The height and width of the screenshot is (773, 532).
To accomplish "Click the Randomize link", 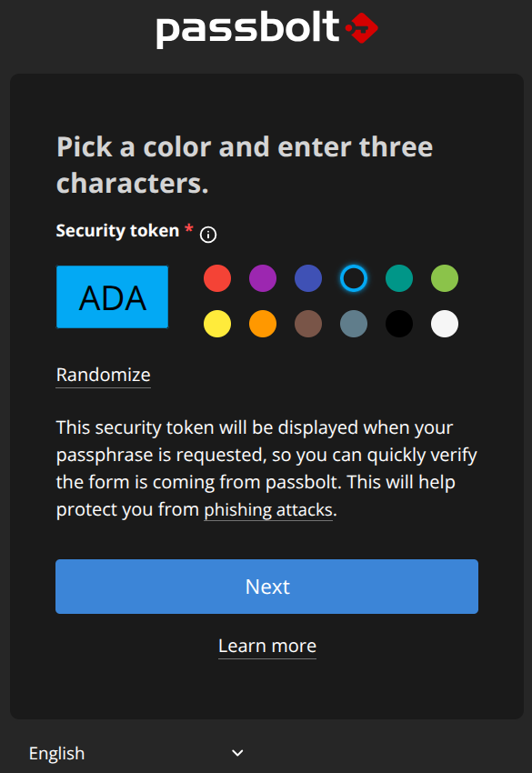I will [103, 375].
